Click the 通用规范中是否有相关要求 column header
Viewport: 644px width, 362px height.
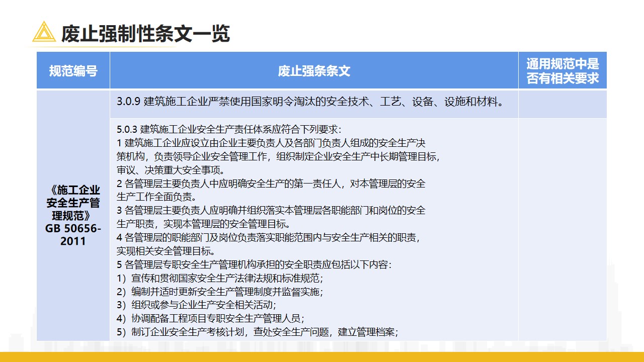click(562, 71)
